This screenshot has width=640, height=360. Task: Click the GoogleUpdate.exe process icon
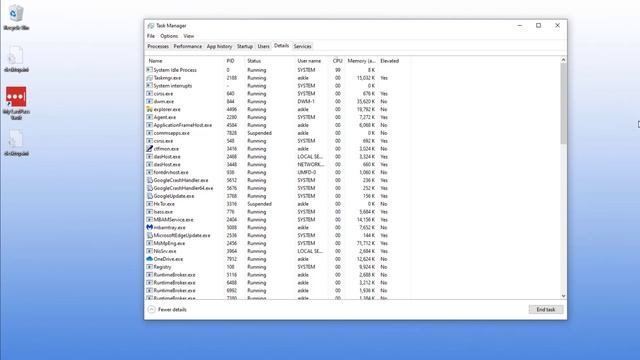(x=149, y=196)
